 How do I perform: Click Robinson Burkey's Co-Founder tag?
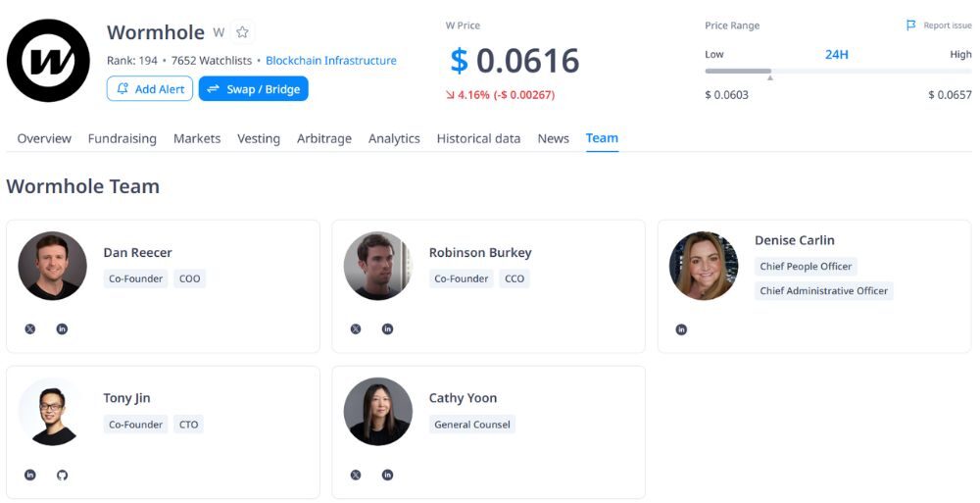(x=462, y=279)
